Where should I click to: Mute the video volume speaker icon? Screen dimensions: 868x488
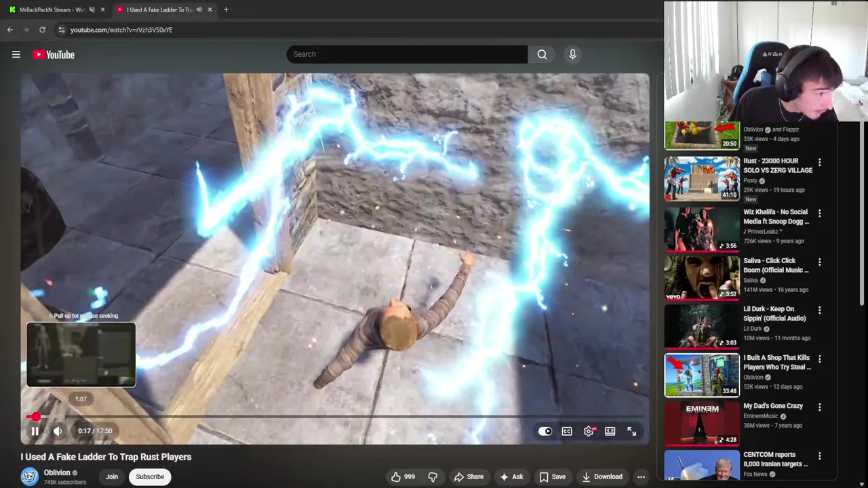[58, 431]
